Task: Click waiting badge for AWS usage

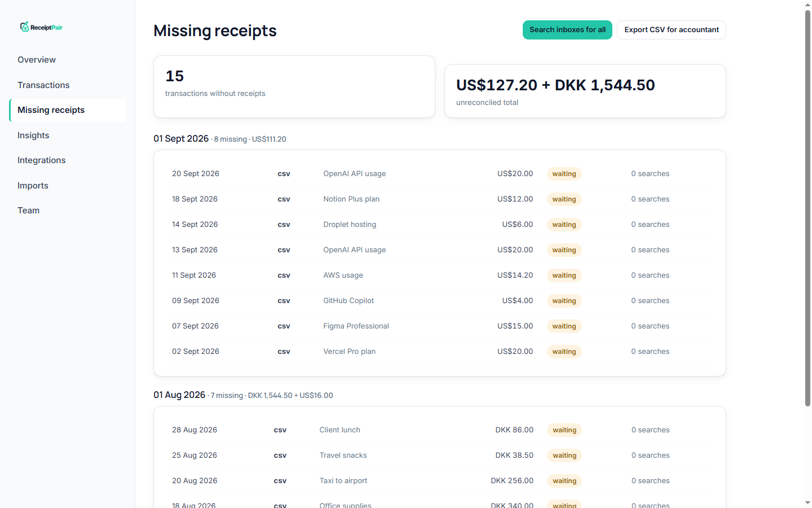Action: (564, 275)
